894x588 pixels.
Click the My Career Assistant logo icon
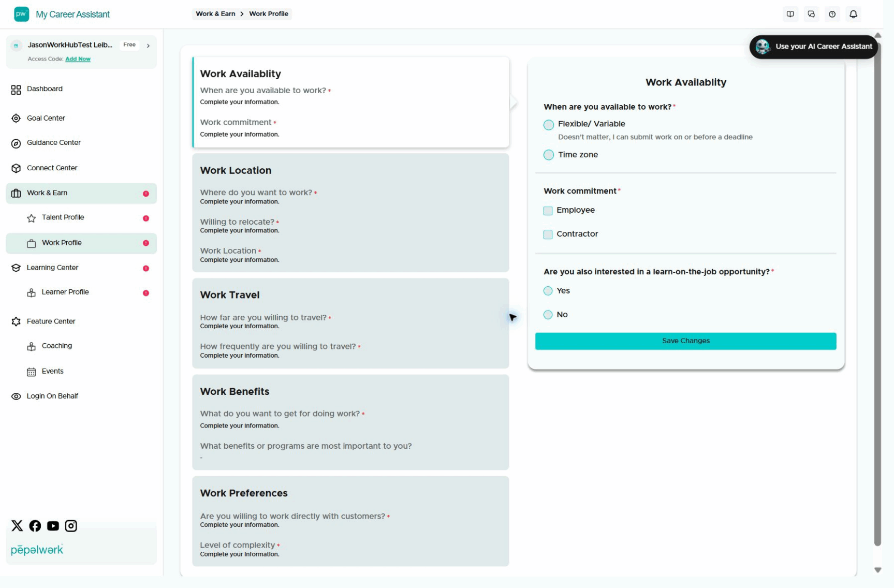click(x=21, y=14)
